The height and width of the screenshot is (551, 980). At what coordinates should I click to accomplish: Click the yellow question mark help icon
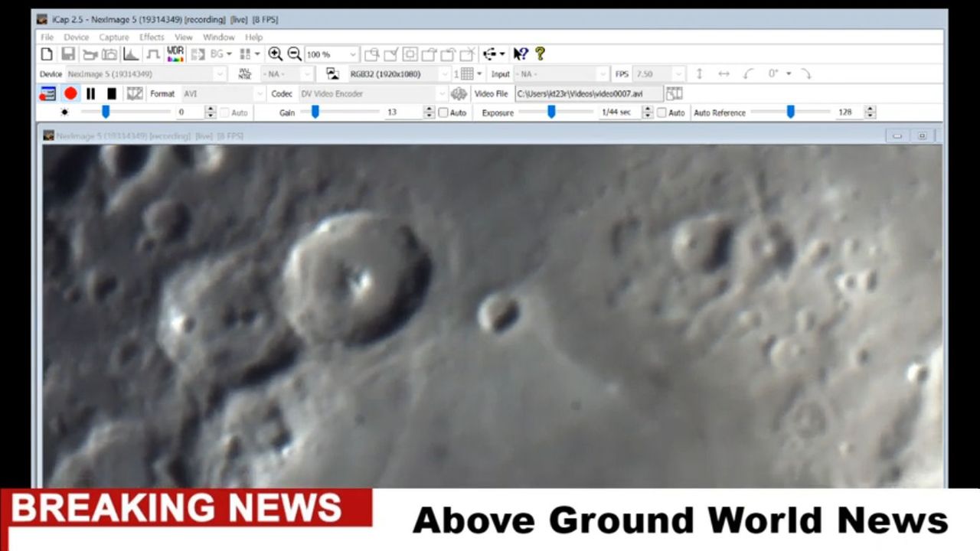point(540,54)
